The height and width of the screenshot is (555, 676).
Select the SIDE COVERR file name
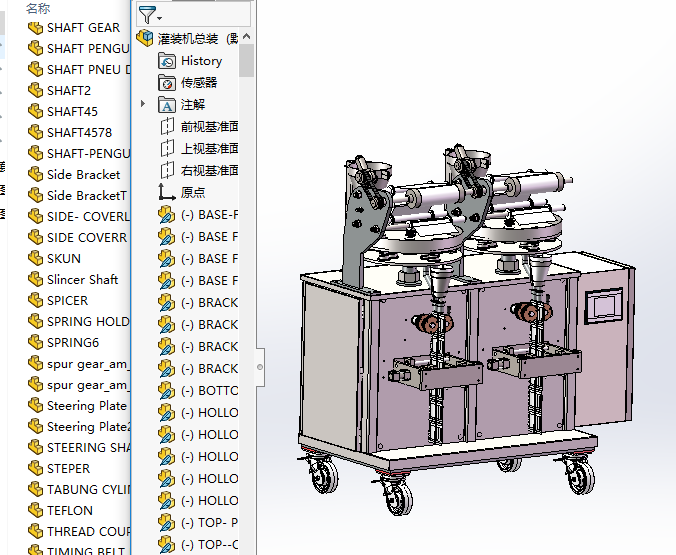coord(88,238)
